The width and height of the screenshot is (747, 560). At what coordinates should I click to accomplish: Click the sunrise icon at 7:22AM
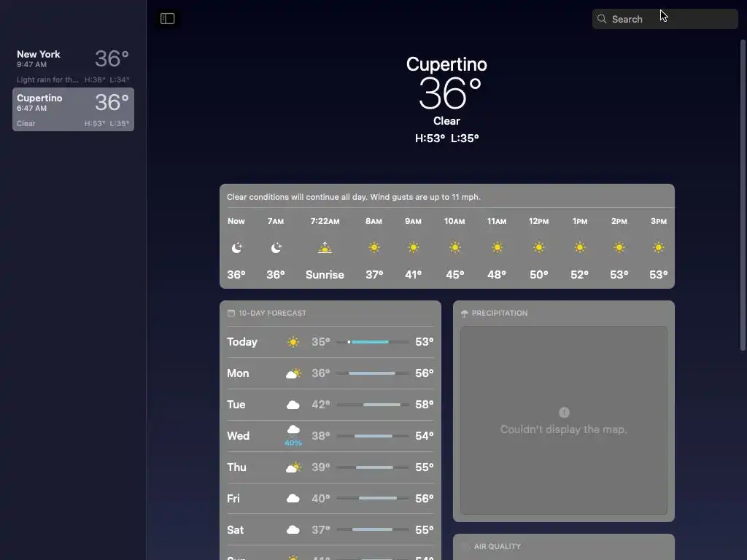[x=325, y=248]
